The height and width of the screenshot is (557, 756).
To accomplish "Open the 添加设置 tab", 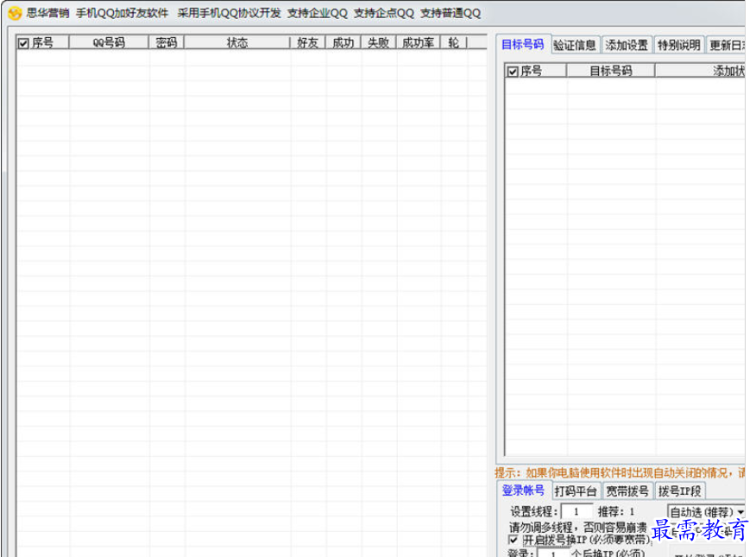I will pyautogui.click(x=627, y=45).
